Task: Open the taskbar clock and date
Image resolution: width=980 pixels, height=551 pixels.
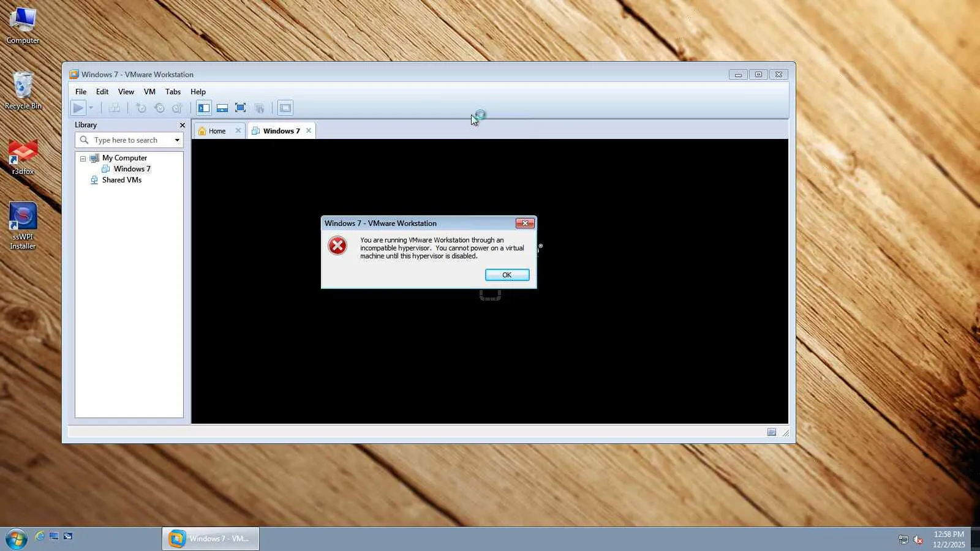Action: point(949,539)
